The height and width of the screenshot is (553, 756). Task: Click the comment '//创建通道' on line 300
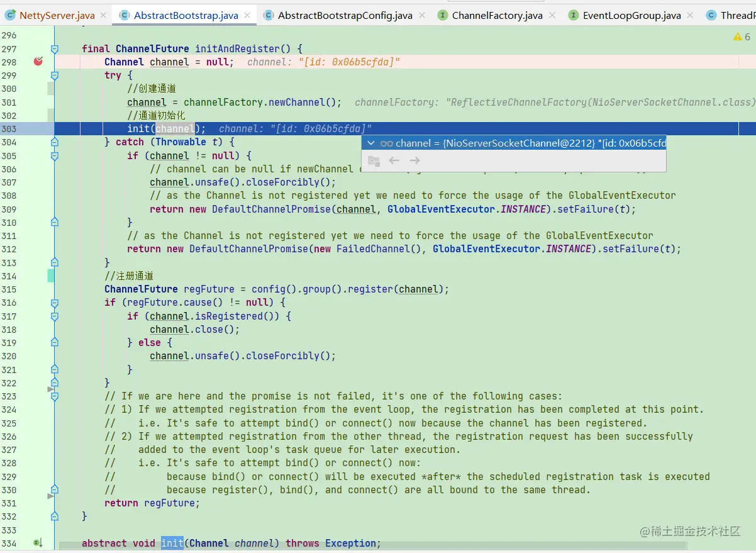tap(152, 89)
